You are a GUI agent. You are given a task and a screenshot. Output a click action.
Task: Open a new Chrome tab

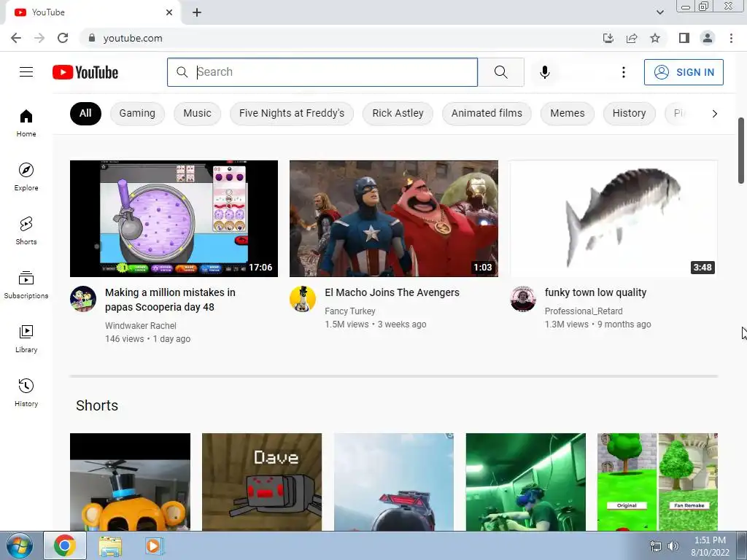(x=197, y=12)
